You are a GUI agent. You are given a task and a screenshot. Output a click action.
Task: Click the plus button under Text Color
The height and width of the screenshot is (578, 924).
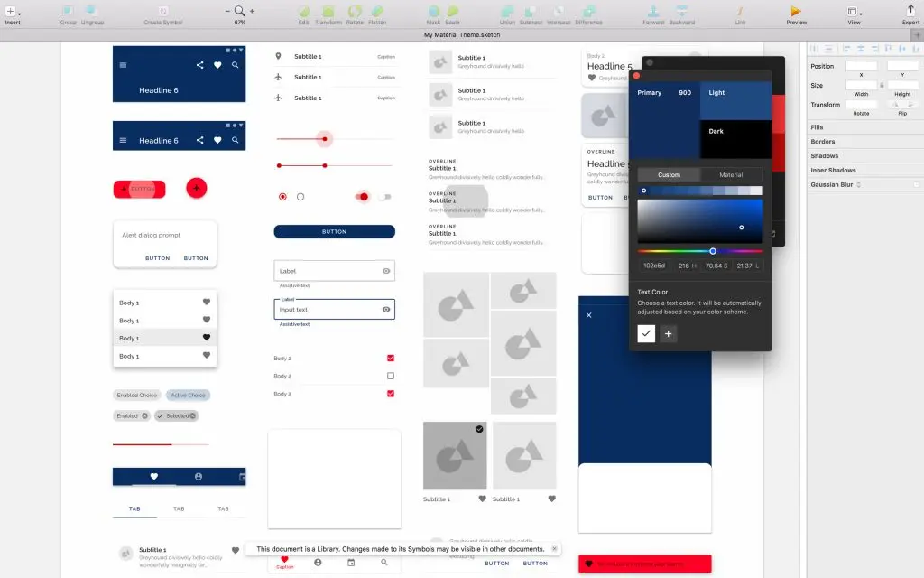(x=668, y=333)
